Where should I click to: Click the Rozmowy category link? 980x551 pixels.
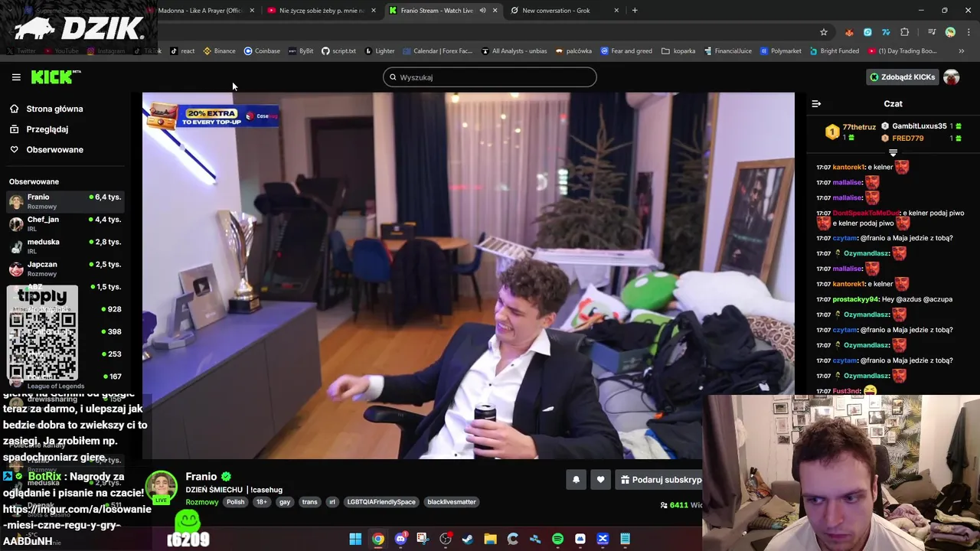point(202,502)
